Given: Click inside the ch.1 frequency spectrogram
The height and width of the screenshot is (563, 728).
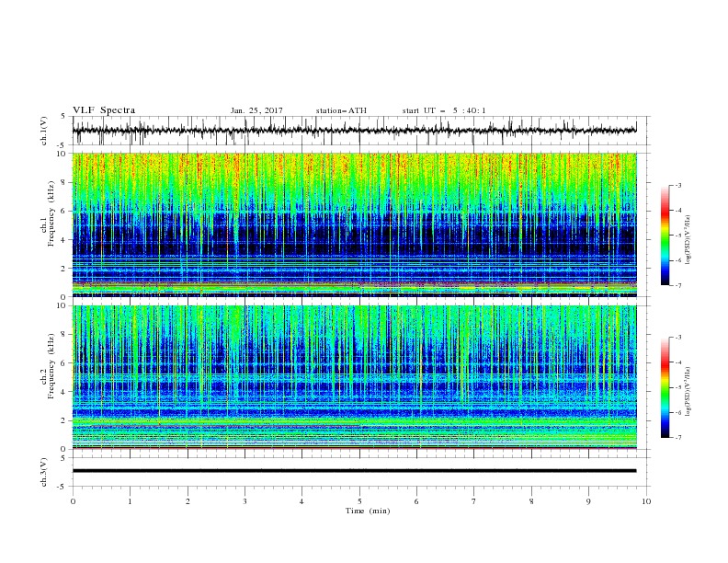Looking at the screenshot, I should point(354,224).
